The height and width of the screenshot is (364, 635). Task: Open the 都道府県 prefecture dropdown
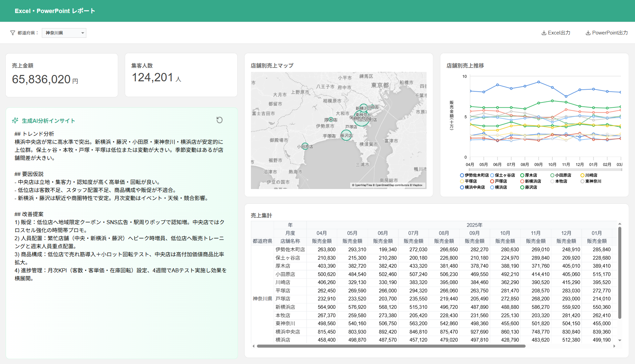[x=64, y=33]
